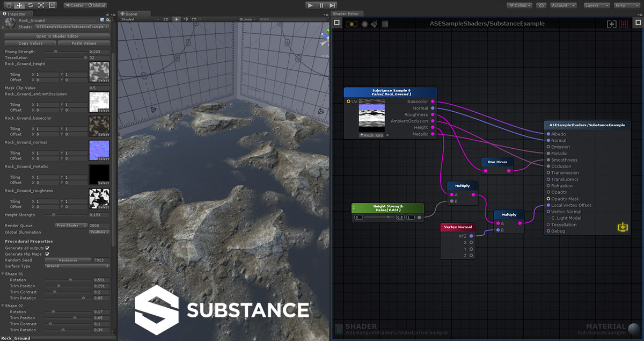Open the Collab dropdown
The image size is (644, 341).
[x=519, y=5]
